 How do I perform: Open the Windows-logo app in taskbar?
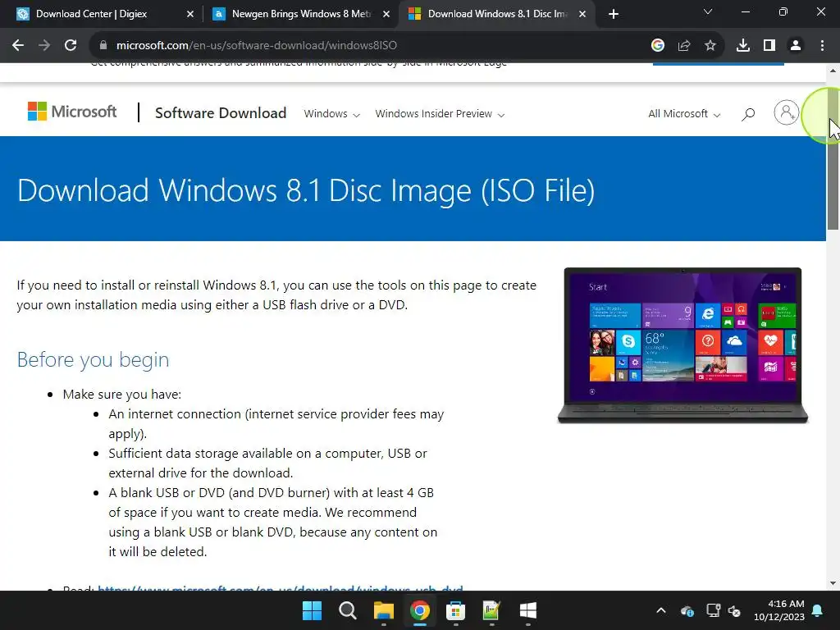pos(527,610)
